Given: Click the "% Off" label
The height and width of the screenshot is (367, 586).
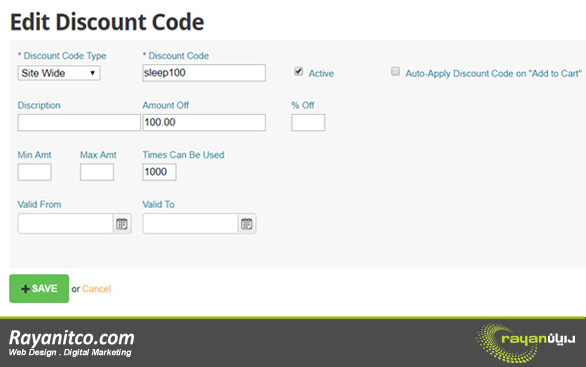Looking at the screenshot, I should pos(303,105).
